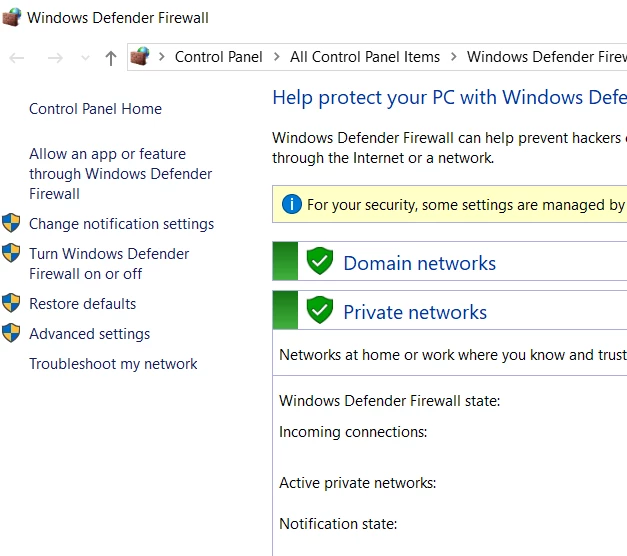The width and height of the screenshot is (627, 556).
Task: Go back with the left arrow button
Action: tap(17, 58)
